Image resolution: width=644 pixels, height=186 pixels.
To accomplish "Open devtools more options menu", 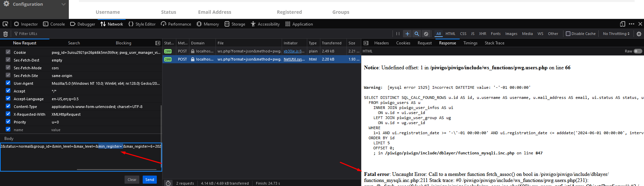I will pos(632,24).
